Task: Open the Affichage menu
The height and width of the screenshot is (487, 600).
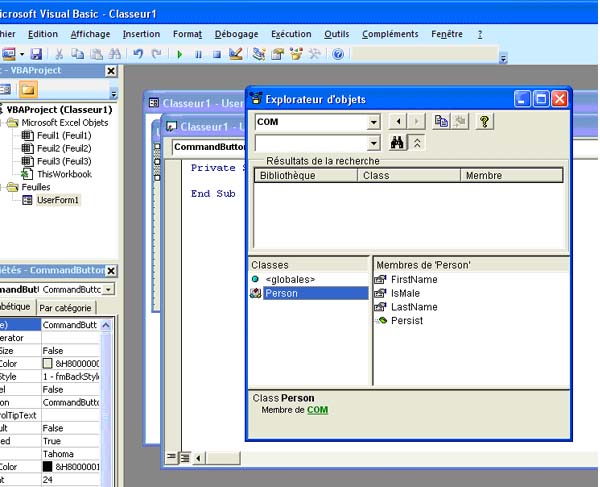Action: click(x=90, y=34)
